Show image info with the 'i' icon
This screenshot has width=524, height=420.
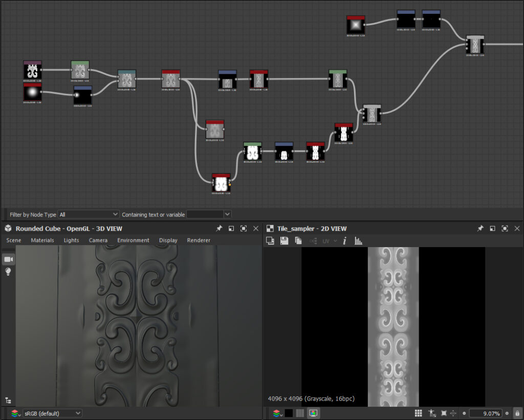point(344,240)
